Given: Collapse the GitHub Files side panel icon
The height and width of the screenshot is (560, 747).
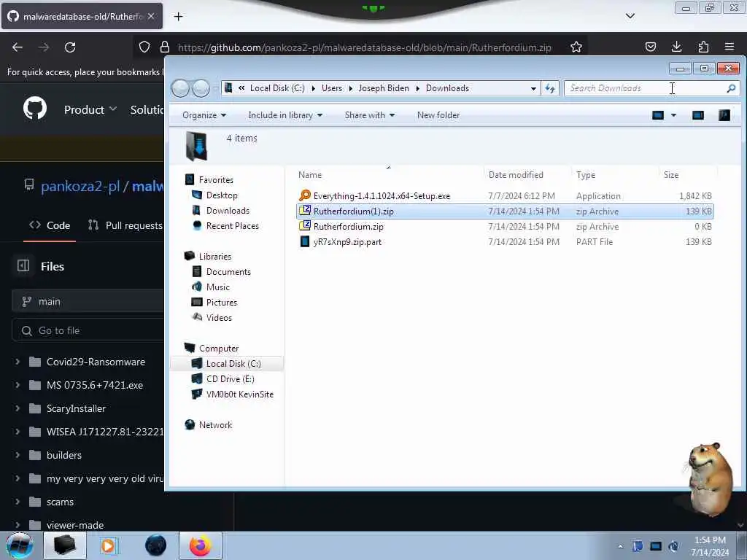Looking at the screenshot, I should click(23, 265).
